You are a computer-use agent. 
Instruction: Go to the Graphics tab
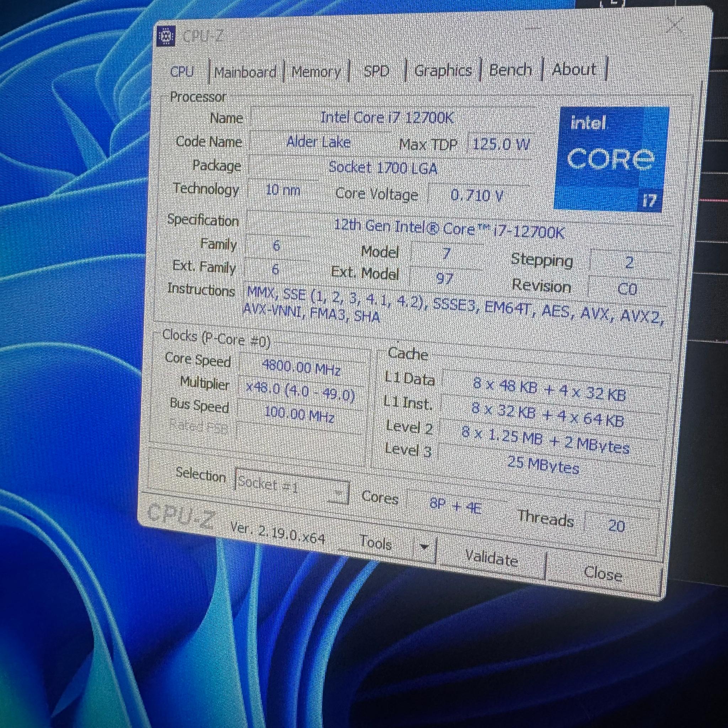443,70
